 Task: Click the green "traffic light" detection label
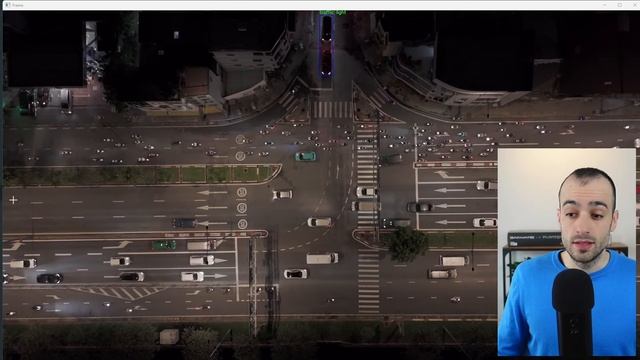click(333, 13)
